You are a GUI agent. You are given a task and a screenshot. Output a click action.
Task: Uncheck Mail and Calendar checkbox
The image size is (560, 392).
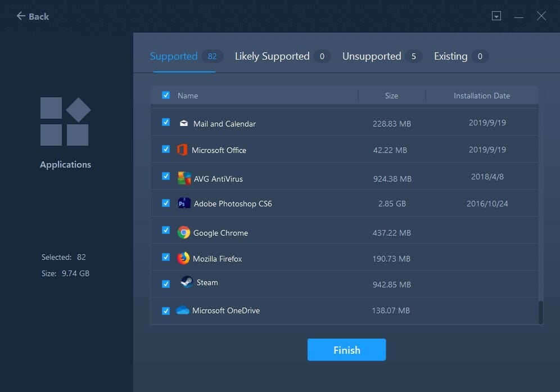click(x=166, y=122)
